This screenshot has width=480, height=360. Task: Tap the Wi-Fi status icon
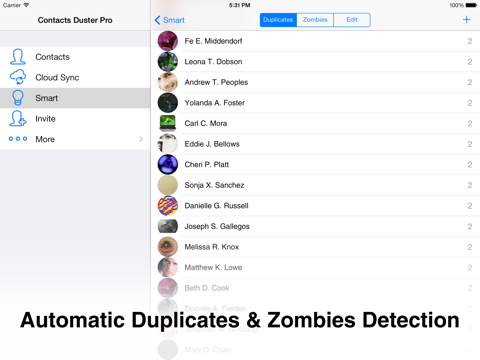coord(26,5)
